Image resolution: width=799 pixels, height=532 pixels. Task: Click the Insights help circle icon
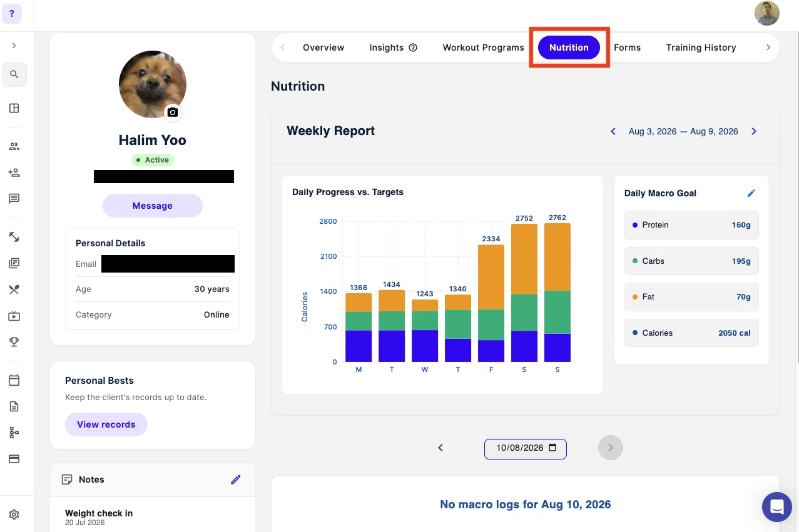tap(413, 48)
